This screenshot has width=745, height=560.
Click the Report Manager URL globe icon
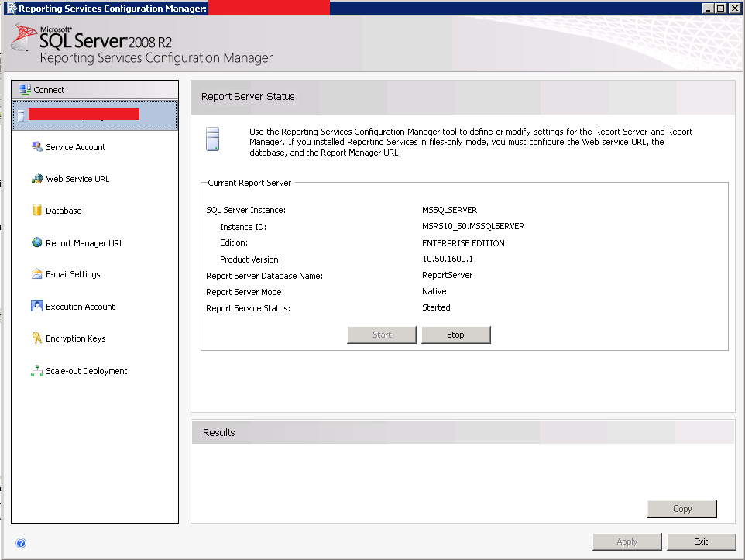(x=37, y=242)
